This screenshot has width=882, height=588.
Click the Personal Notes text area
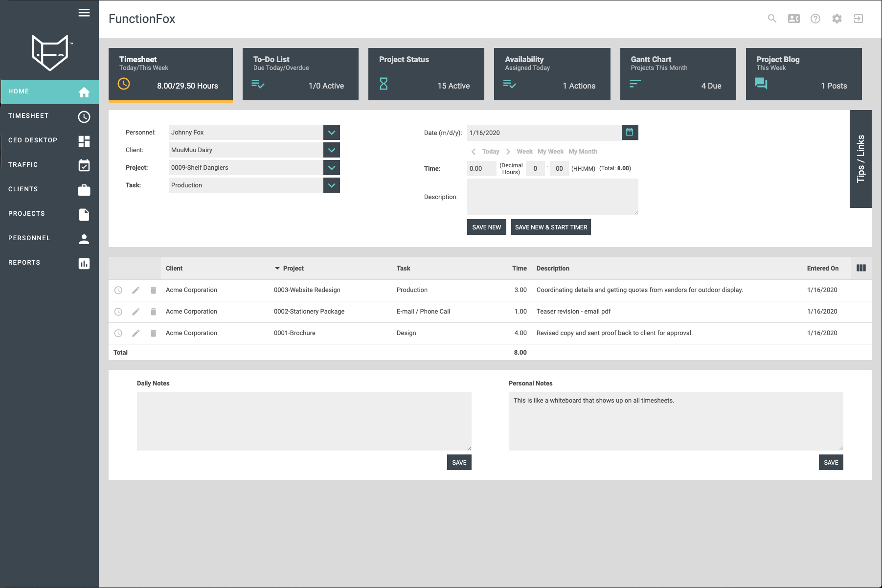676,421
